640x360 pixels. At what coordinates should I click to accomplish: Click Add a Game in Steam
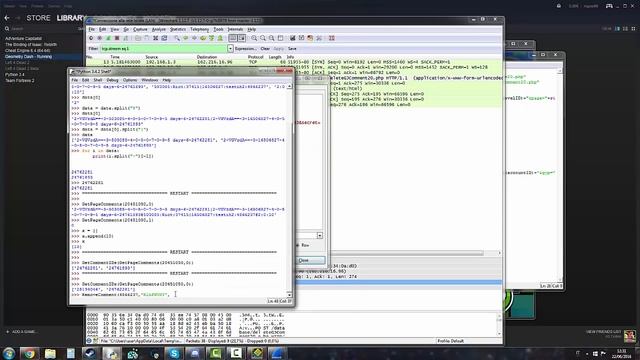click(x=21, y=331)
